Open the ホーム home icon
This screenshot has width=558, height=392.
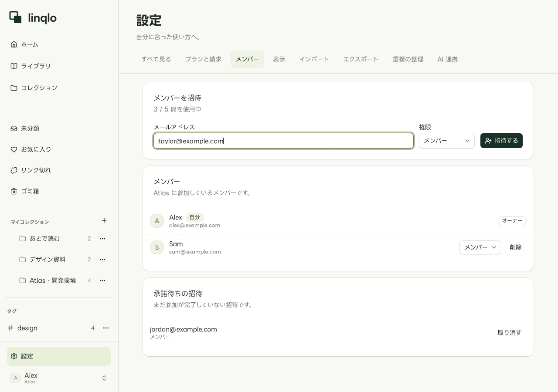click(x=14, y=44)
